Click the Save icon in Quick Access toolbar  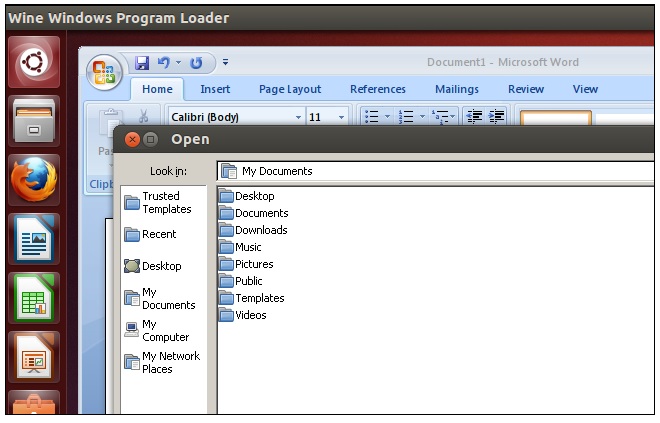(142, 63)
